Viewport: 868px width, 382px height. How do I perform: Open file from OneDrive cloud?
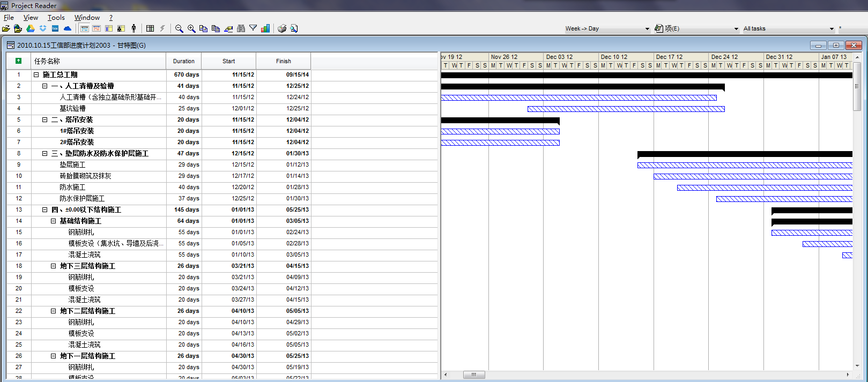[68, 28]
